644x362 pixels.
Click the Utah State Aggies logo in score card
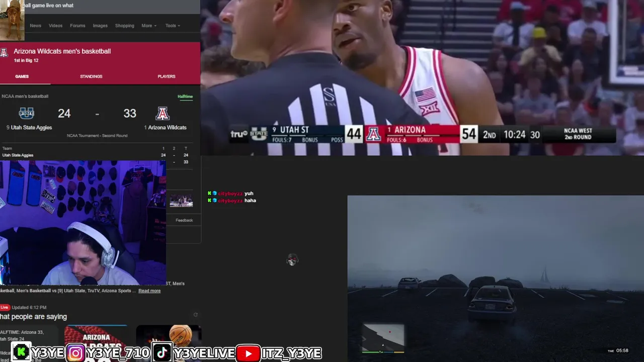pos(27,113)
